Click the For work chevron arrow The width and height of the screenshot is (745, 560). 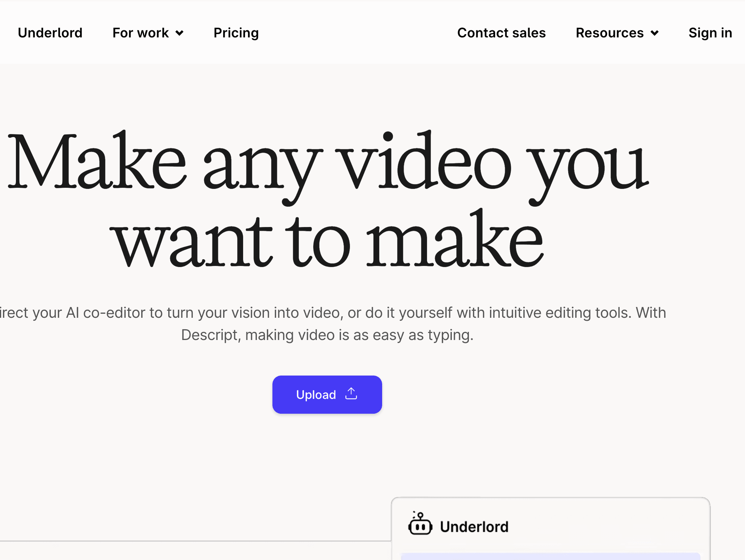(179, 33)
